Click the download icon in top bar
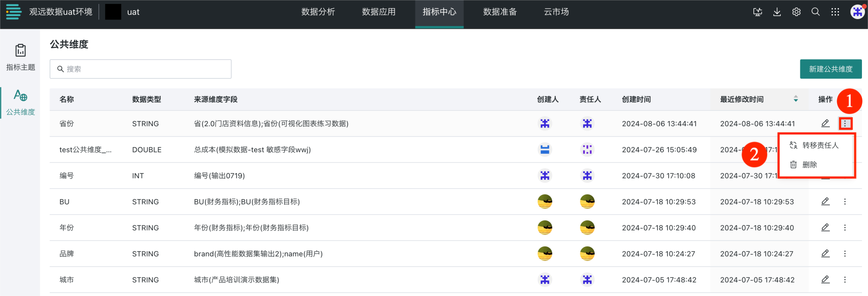868x296 pixels. pyautogui.click(x=777, y=12)
